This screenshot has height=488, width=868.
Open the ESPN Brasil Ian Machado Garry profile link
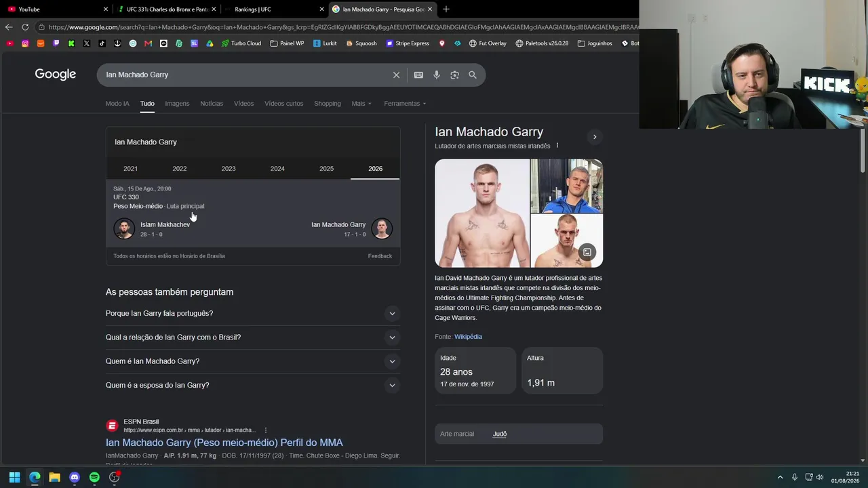point(224,443)
